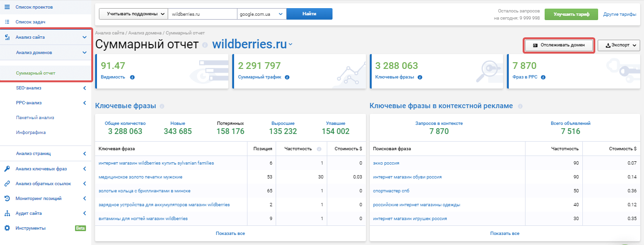The height and width of the screenshot is (245, 644).
Task: Open Пакетный анализ sidebar item
Action: pyautogui.click(x=35, y=118)
